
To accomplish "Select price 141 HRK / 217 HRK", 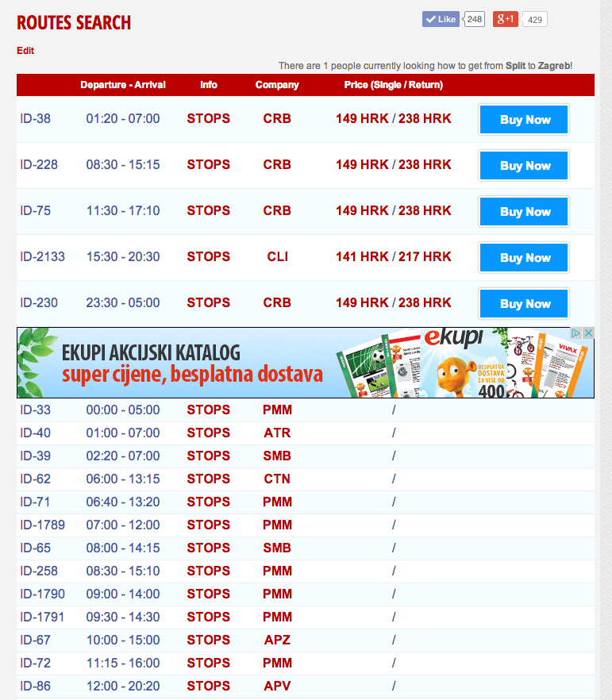I will pyautogui.click(x=393, y=256).
